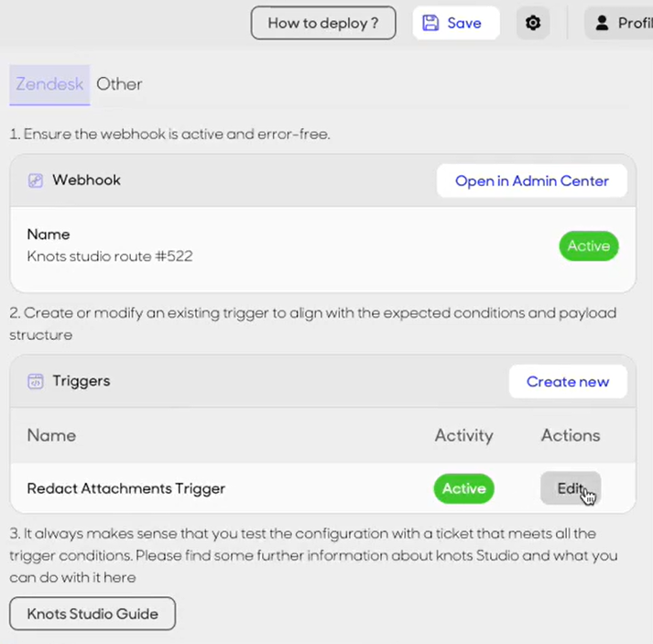Save the current configuration
This screenshot has width=653, height=644.
point(456,23)
